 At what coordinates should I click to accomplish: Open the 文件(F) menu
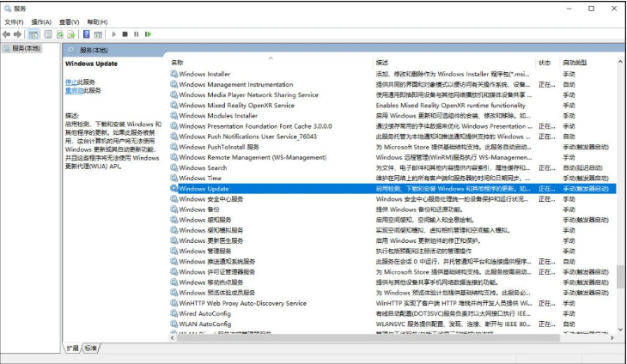click(x=14, y=21)
